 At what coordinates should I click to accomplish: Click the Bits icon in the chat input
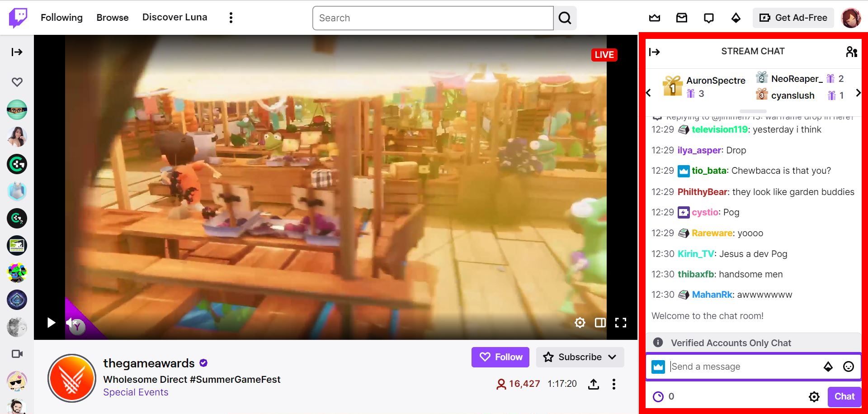coord(829,366)
